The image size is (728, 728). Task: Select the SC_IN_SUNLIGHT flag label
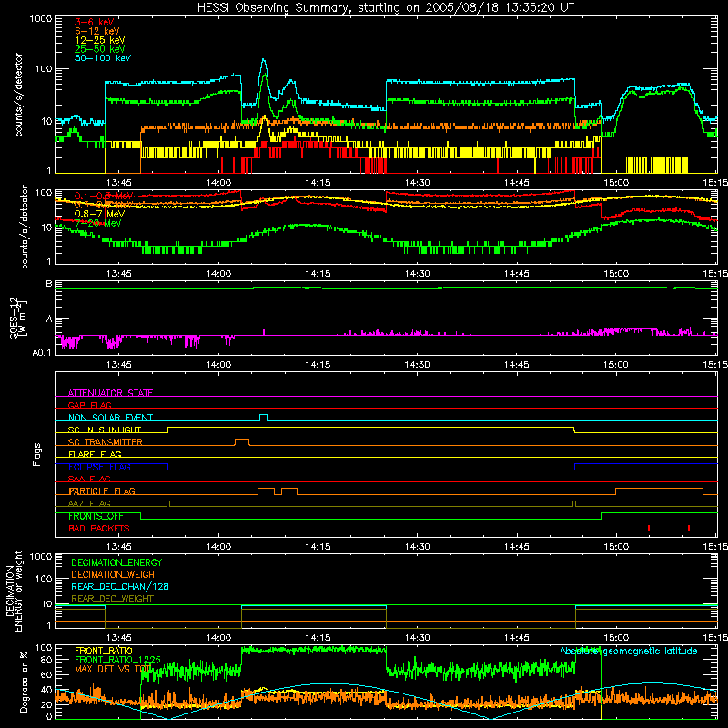pos(104,430)
